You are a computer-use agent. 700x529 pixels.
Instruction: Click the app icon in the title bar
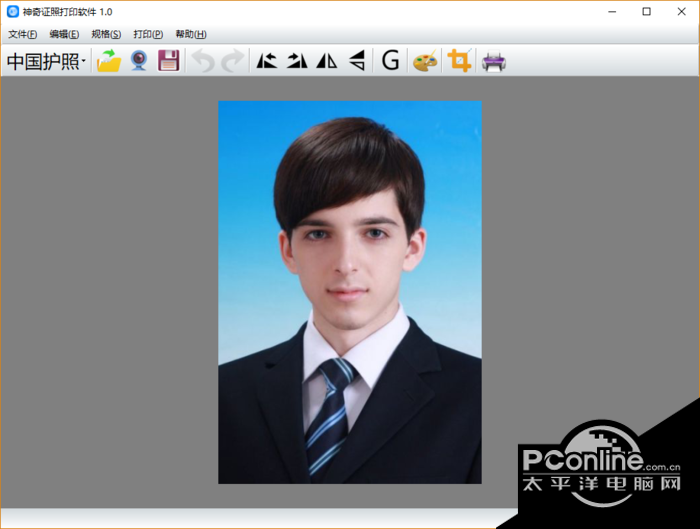click(x=12, y=12)
